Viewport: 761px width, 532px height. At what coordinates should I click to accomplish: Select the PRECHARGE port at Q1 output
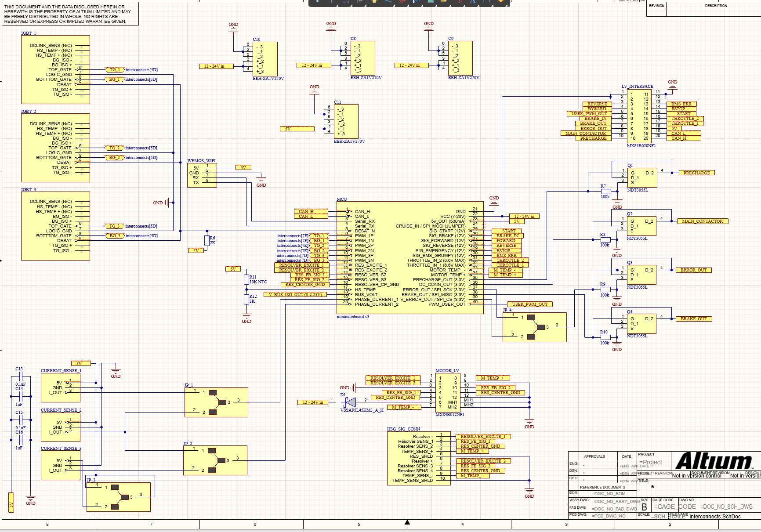696,173
